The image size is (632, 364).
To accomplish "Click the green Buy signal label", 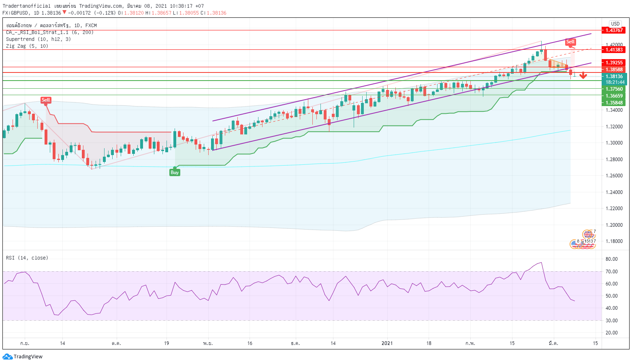I will pos(175,172).
